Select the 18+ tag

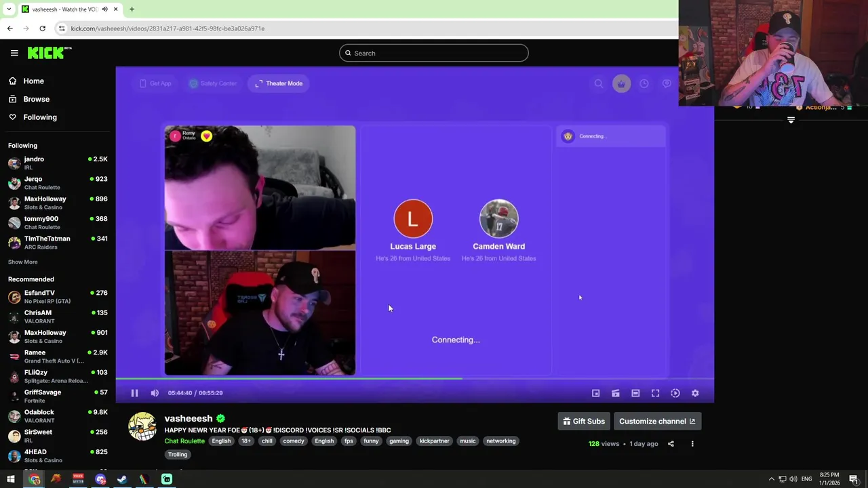246,441
